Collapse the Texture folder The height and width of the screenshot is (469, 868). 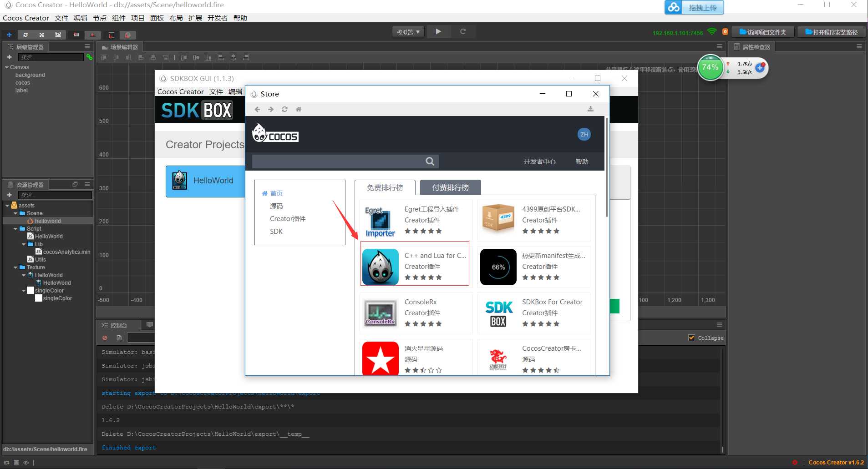pos(15,267)
